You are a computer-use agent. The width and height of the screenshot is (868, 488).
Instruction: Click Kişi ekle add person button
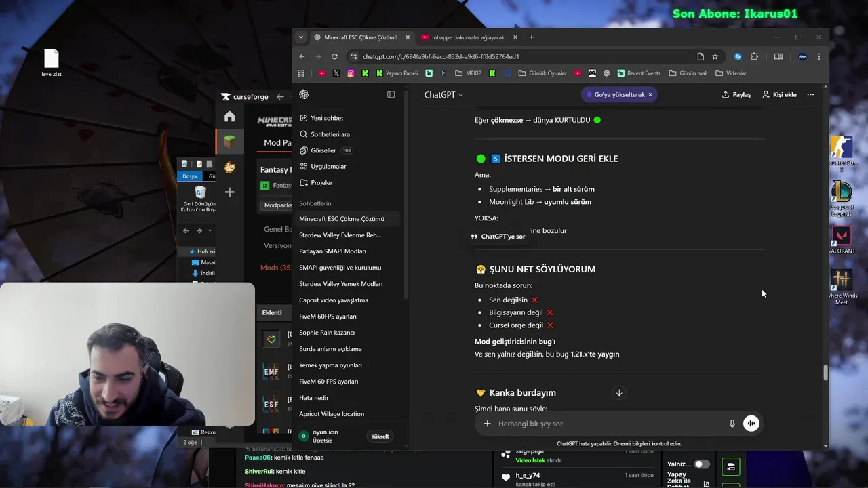[779, 95]
